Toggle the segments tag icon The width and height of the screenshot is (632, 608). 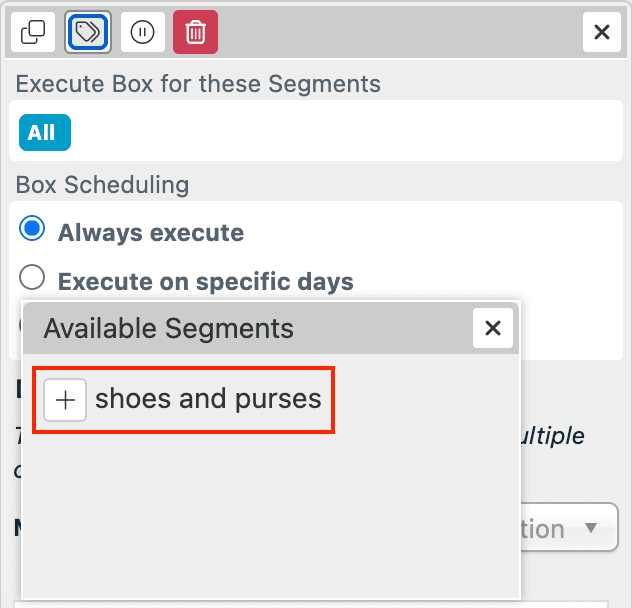click(88, 33)
